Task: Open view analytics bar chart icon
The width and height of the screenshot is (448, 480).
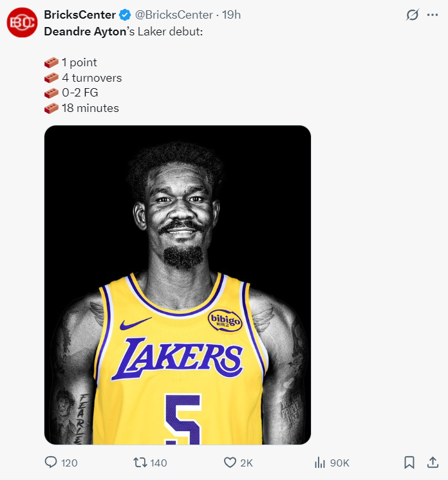Action: point(319,463)
